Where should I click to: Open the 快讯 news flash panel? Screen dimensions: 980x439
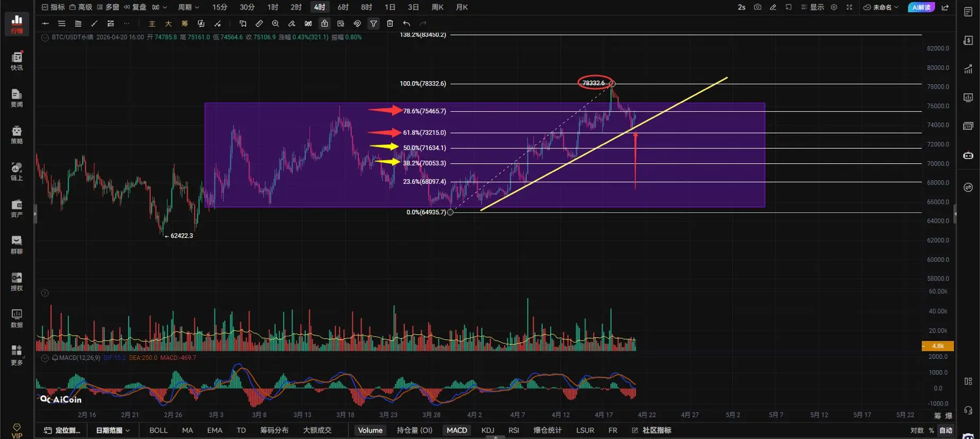coord(17,61)
